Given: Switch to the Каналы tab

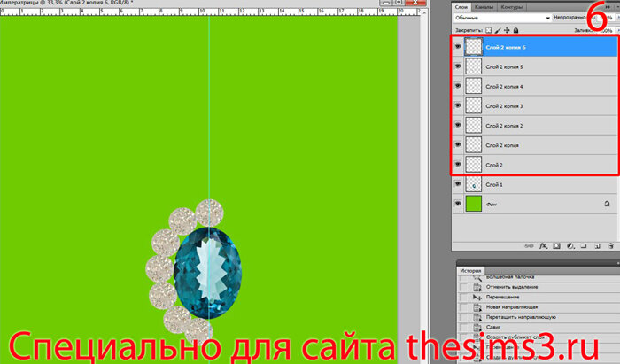Looking at the screenshot, I should tap(485, 5).
